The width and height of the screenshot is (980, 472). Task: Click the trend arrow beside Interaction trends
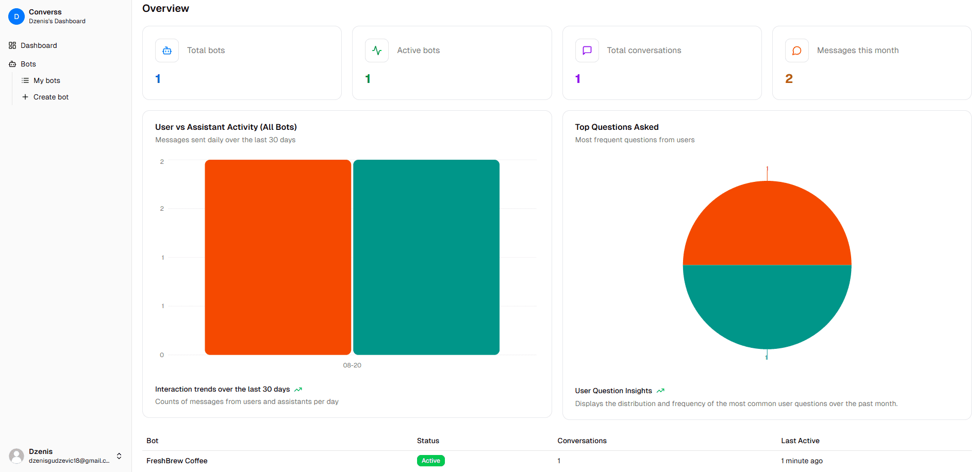pos(298,390)
